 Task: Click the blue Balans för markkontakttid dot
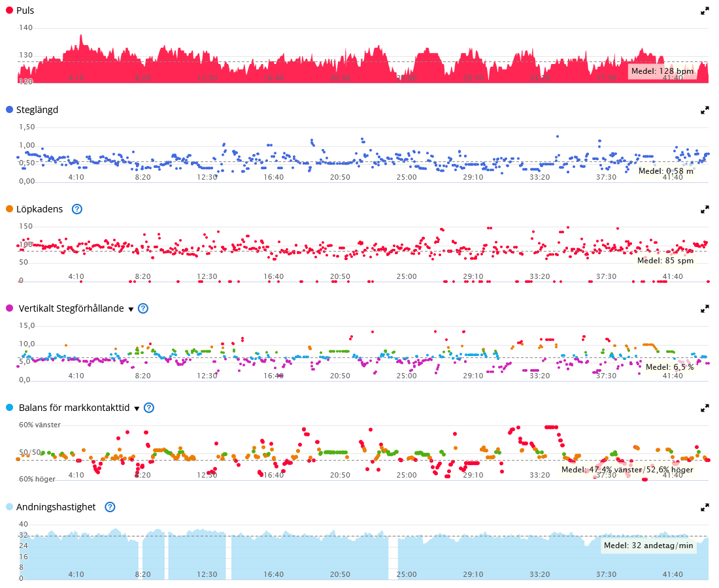coord(9,408)
